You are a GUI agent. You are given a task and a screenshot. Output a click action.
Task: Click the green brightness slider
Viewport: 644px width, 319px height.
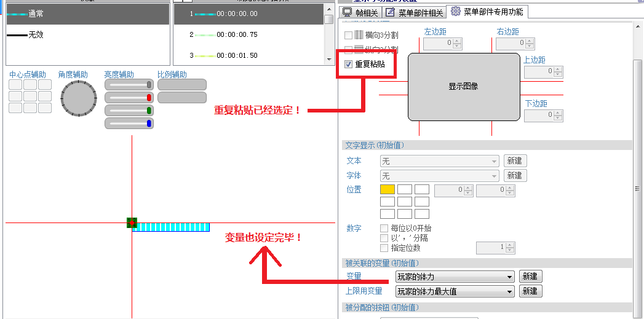point(129,111)
